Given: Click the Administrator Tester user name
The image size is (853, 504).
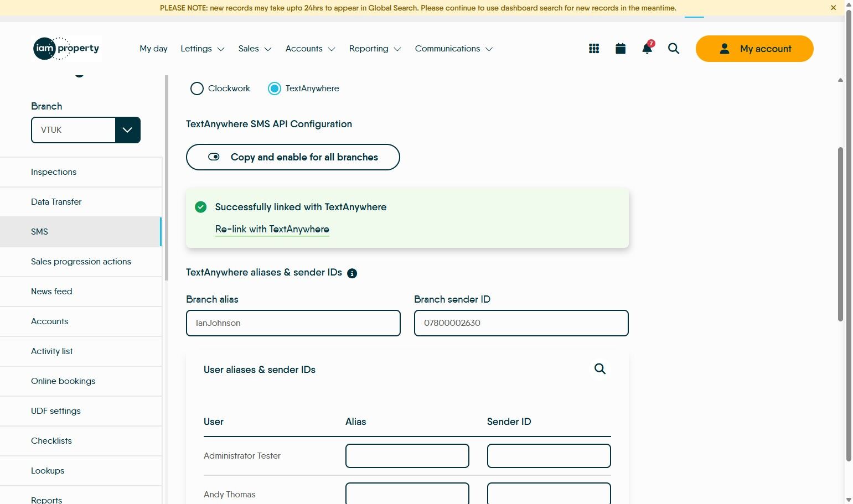Looking at the screenshot, I should tap(242, 456).
